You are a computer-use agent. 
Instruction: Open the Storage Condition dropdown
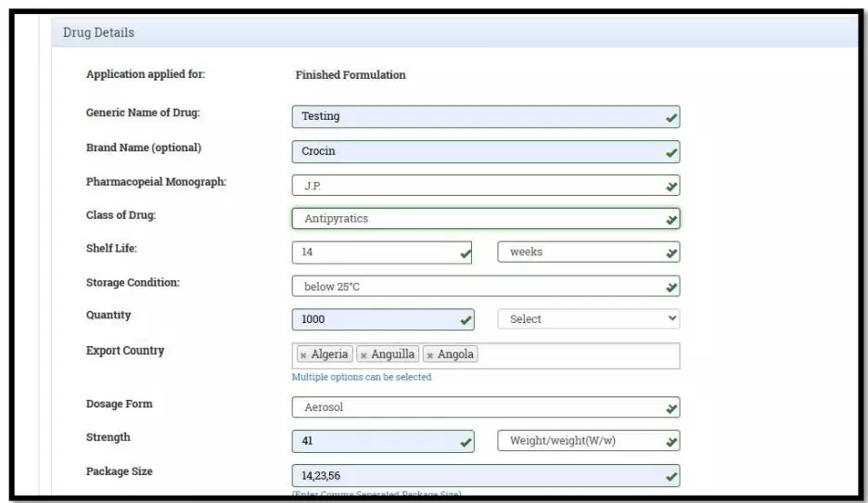(x=485, y=287)
